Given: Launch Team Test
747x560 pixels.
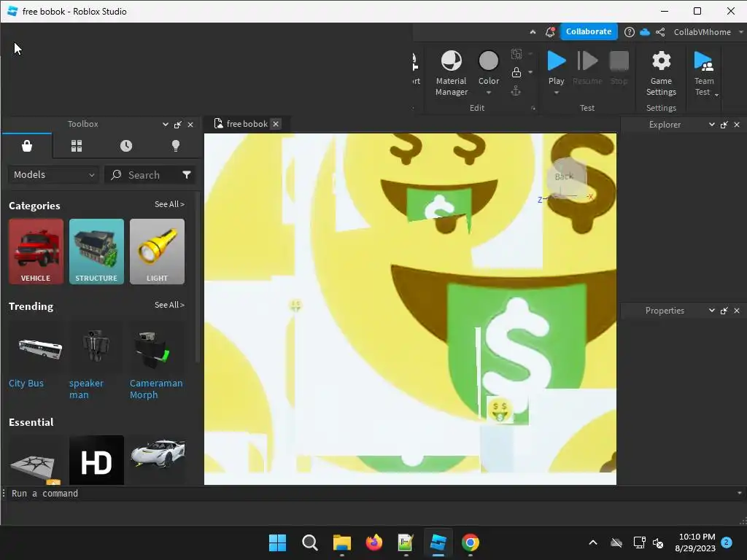Looking at the screenshot, I should 704,73.
